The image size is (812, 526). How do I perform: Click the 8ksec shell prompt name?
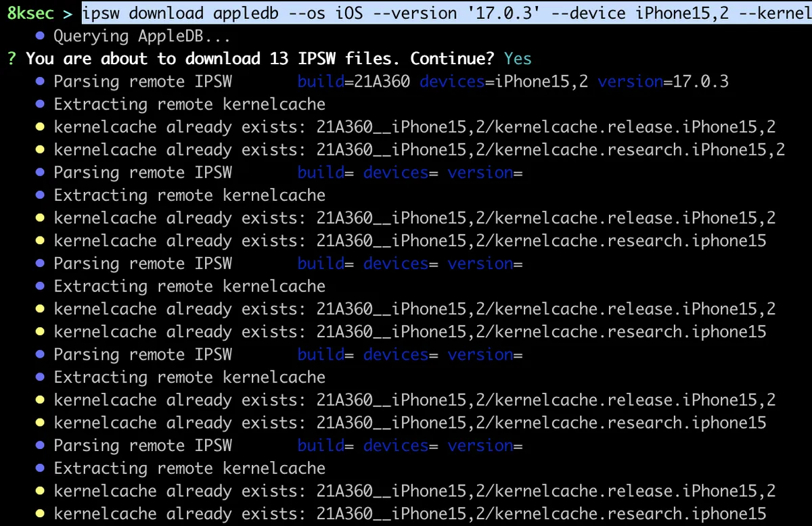[x=30, y=13]
